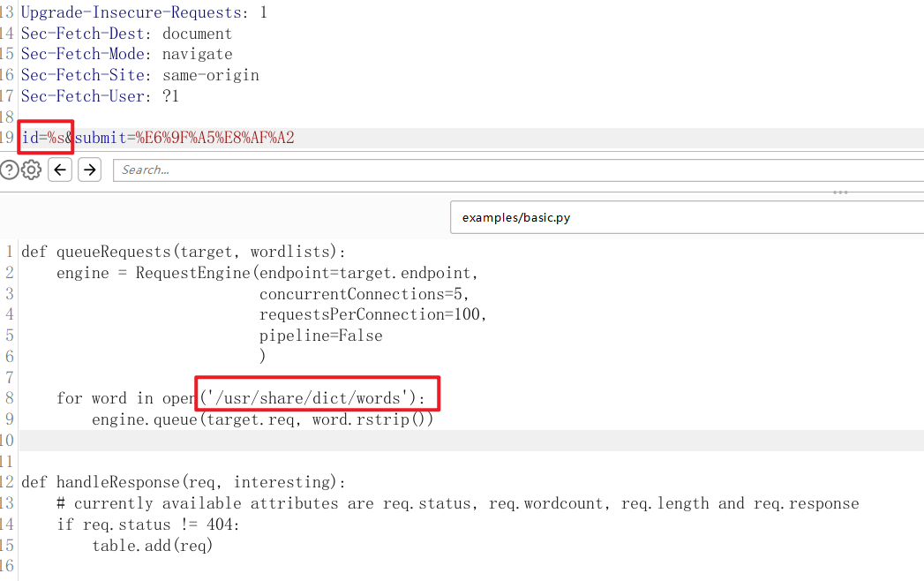Click the three-dot panel divider handle
Screen dimensions: 924x581
tap(840, 192)
